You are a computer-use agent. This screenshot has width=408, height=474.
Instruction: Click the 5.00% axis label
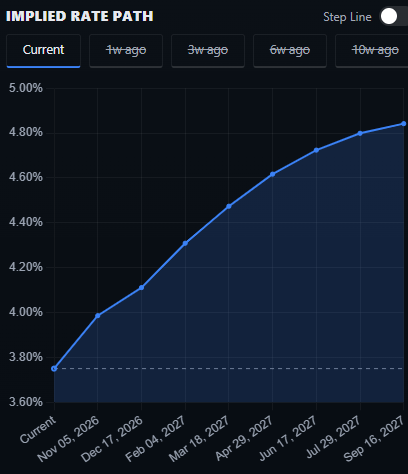pyautogui.click(x=26, y=88)
